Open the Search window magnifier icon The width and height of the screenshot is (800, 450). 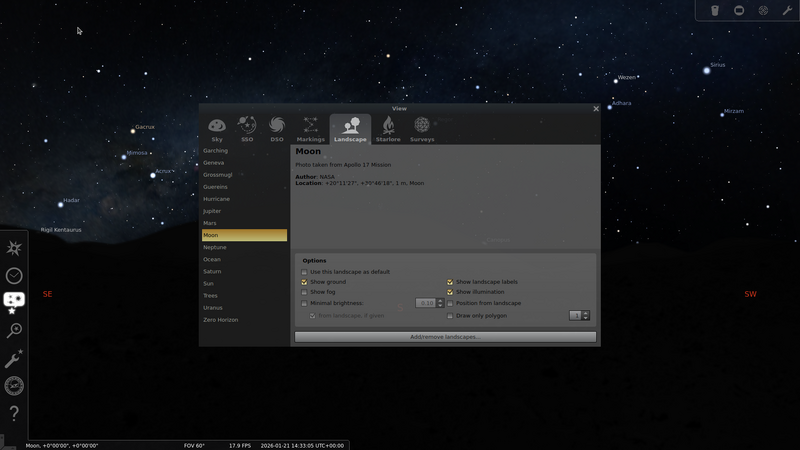14,331
